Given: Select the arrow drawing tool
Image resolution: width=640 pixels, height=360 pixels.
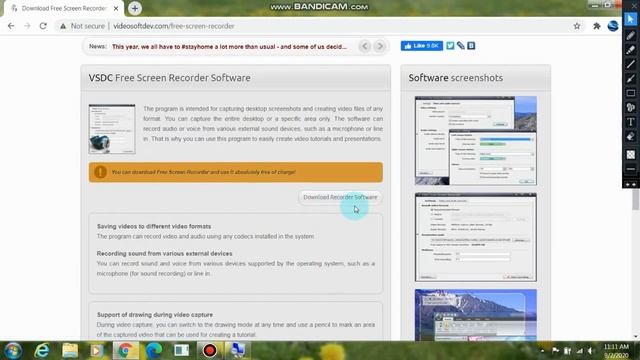Looking at the screenshot, I should 631,78.
